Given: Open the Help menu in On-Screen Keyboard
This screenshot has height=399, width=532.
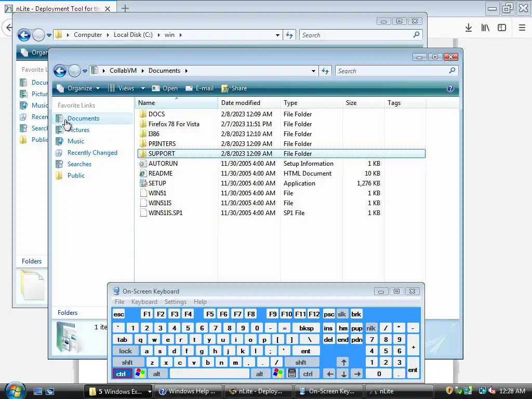Looking at the screenshot, I should coord(200,302).
